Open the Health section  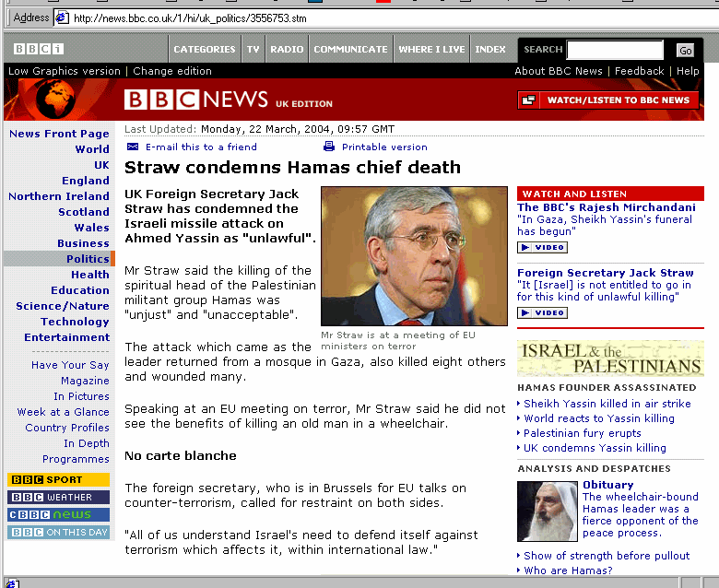coord(90,275)
